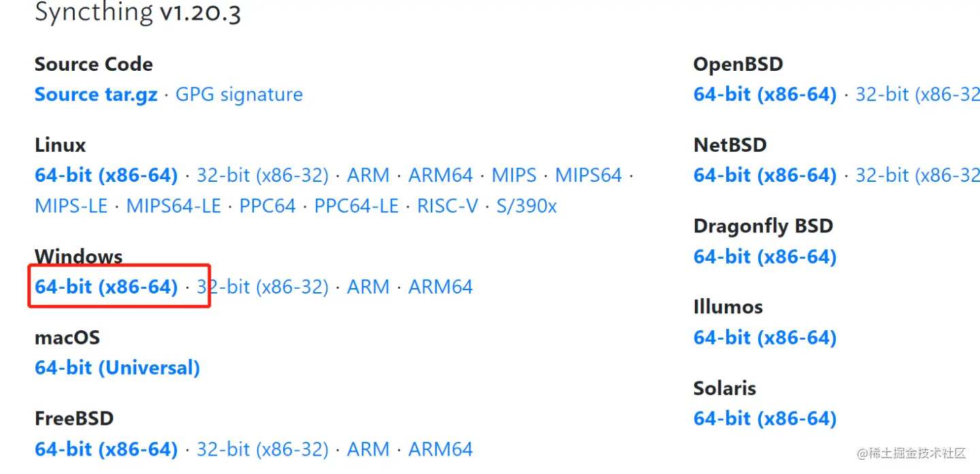Download Windows 64-bit (x86-64) build
This screenshot has height=474, width=980.
coord(106,287)
